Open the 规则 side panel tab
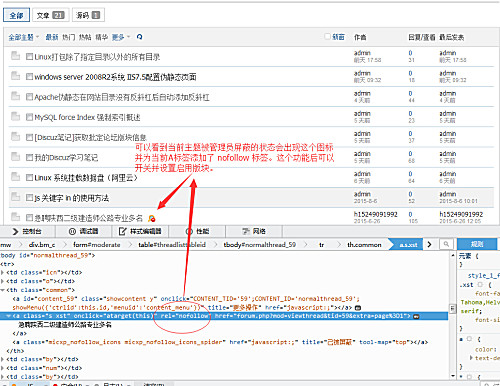Viewport: 500px width, 386px height. coord(477,244)
